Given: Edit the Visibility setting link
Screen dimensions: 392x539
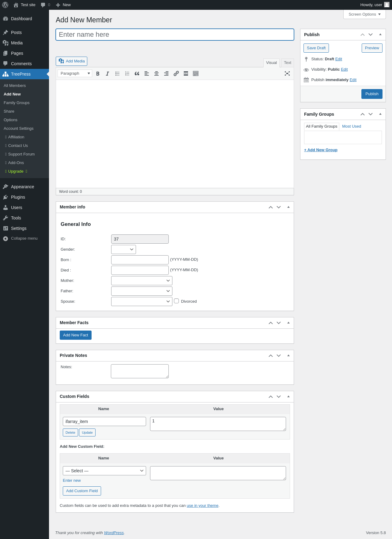Looking at the screenshot, I should pyautogui.click(x=344, y=69).
